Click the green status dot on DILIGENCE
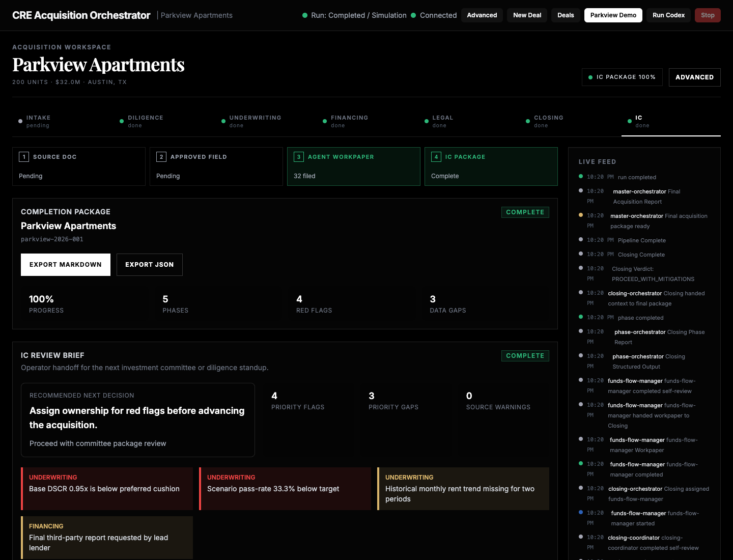This screenshot has width=733, height=560. (x=122, y=121)
